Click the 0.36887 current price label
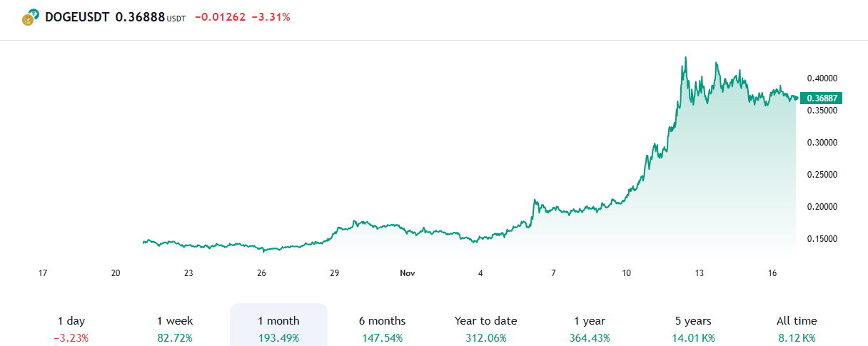The height and width of the screenshot is (346, 868). click(822, 98)
